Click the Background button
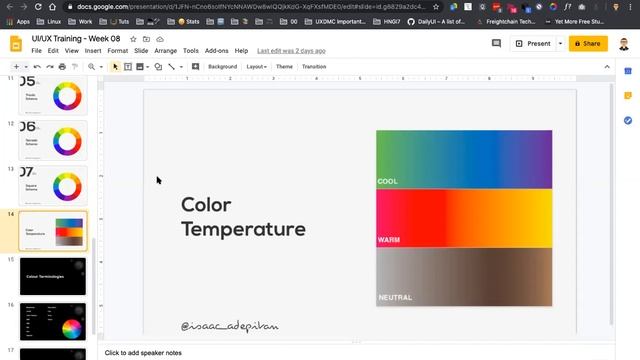Screen dimensions: 640x360 click(x=222, y=67)
